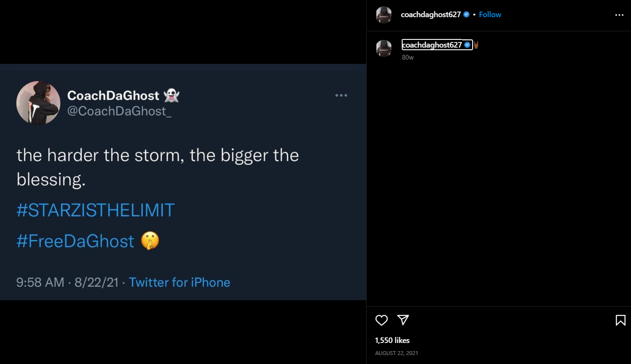Click the 1,550 likes count

(x=392, y=340)
